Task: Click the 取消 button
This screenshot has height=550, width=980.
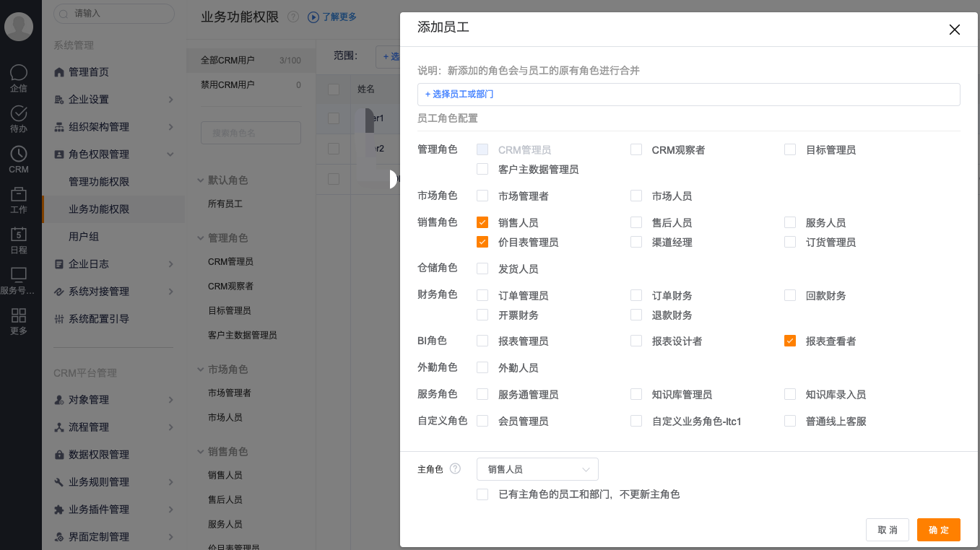Action: 888,530
